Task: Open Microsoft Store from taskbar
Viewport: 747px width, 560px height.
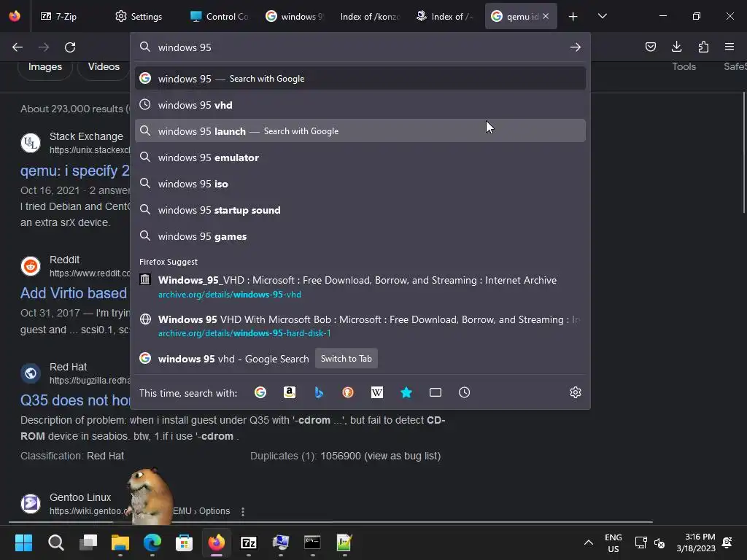Action: [184, 542]
